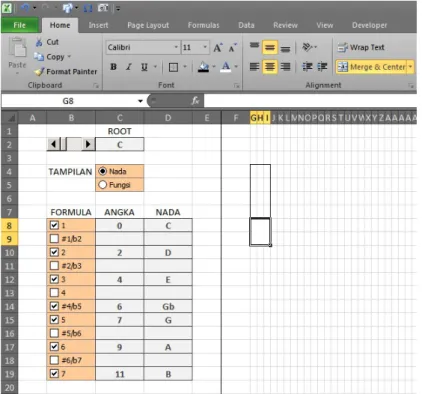Check the #1/b2 checkbox
The image size is (422, 394).
coord(54,239)
